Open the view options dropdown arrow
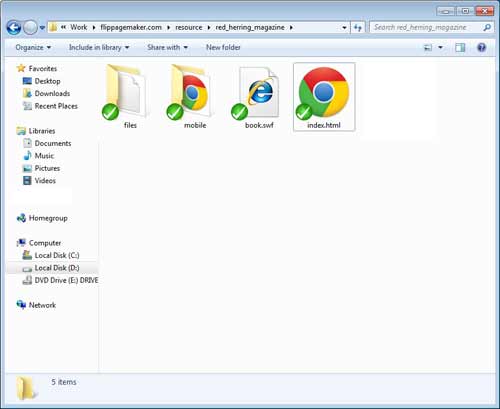Screen dimensions: 500x409 coord(440,48)
